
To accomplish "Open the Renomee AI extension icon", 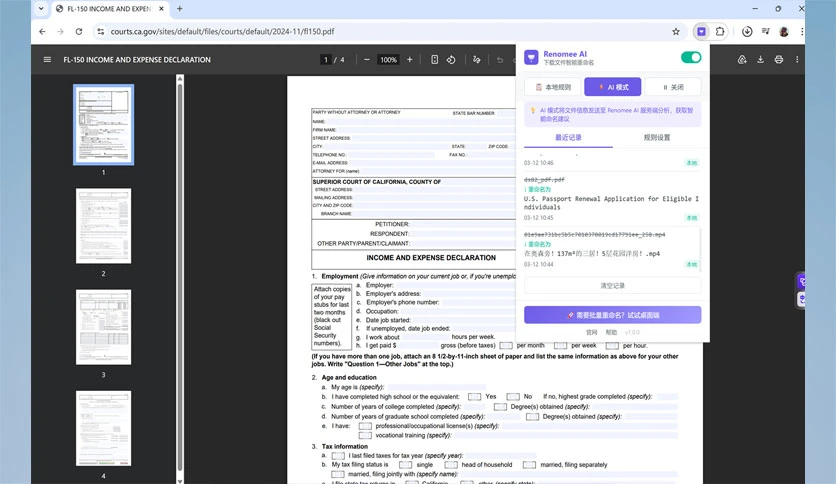I will pyautogui.click(x=701, y=31).
